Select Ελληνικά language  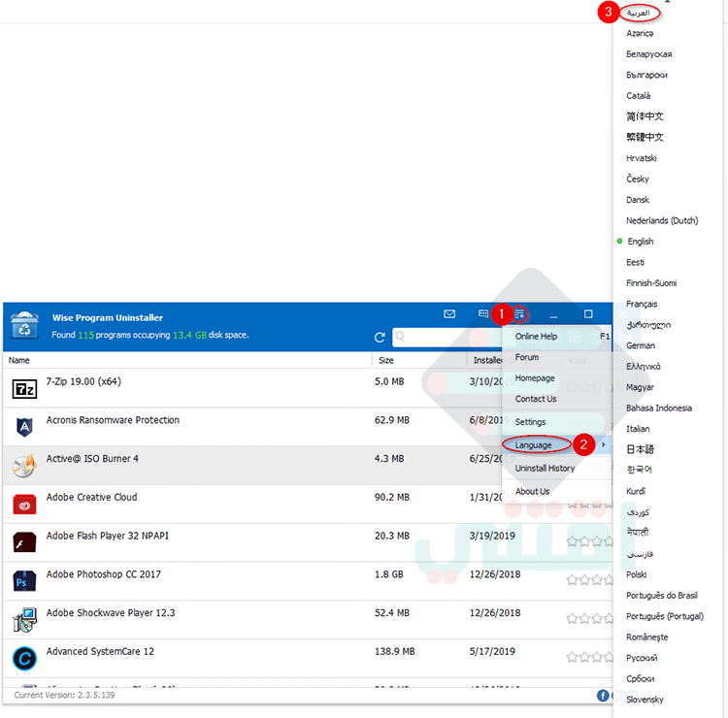[643, 367]
